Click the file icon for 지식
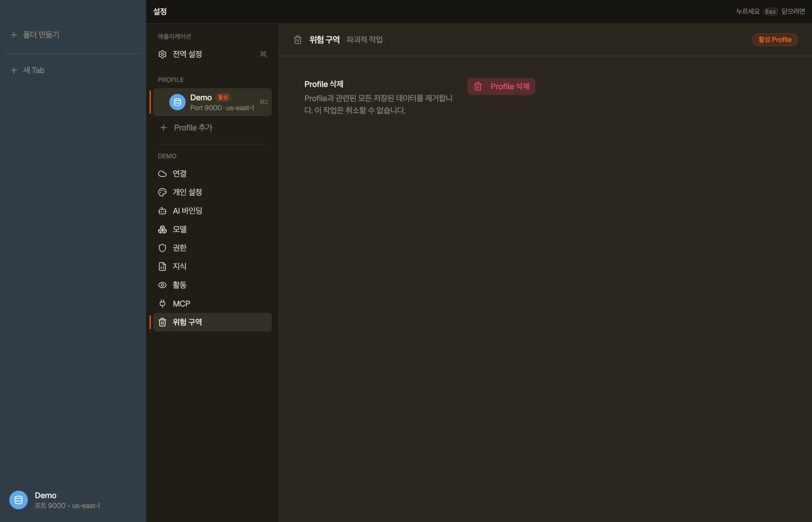The height and width of the screenshot is (522, 812). (x=162, y=267)
